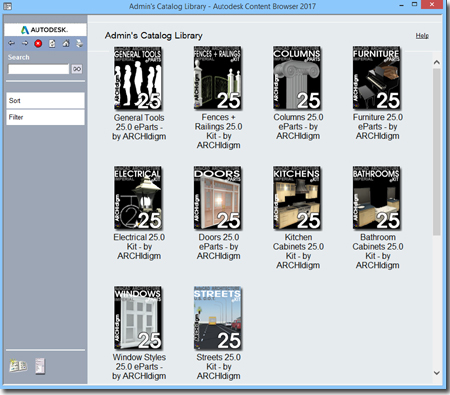The width and height of the screenshot is (450, 395).
Task: Open the Doors 25 catalog cover
Action: click(x=218, y=198)
